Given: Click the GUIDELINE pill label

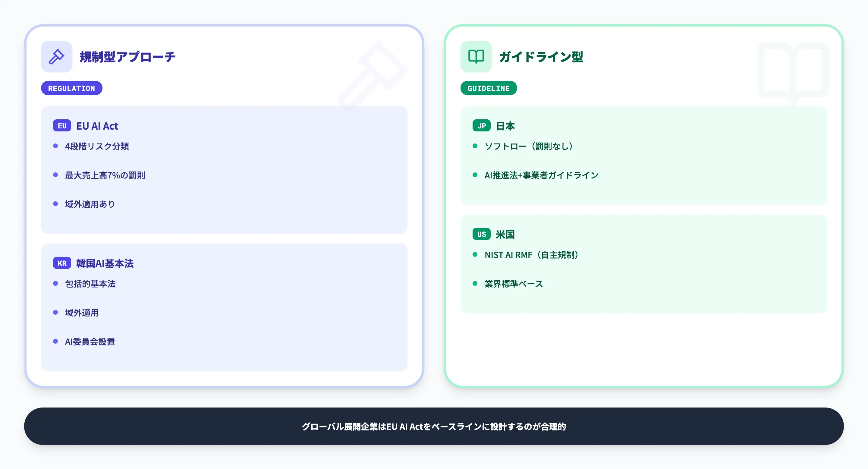Looking at the screenshot, I should [488, 88].
